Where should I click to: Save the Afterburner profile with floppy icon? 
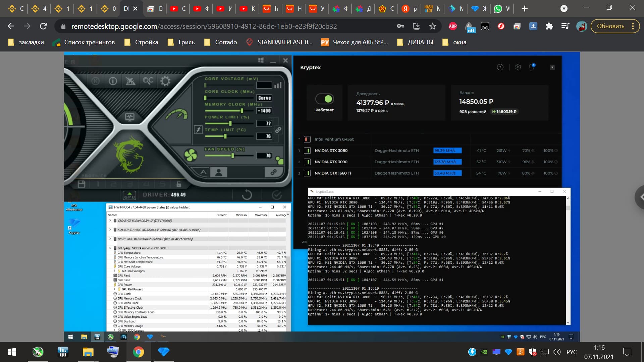click(x=82, y=184)
